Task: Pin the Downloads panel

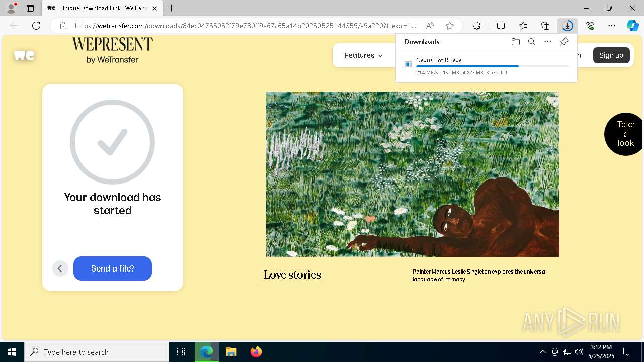Action: pos(564,42)
